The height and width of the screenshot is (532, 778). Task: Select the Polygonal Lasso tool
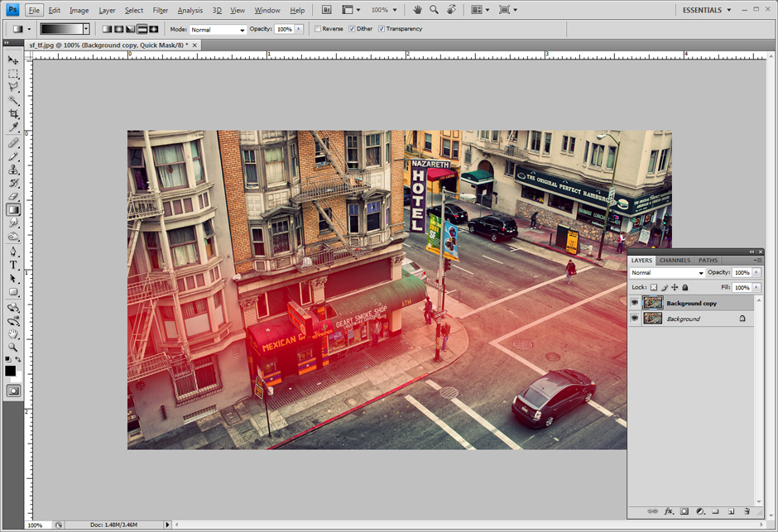point(13,87)
